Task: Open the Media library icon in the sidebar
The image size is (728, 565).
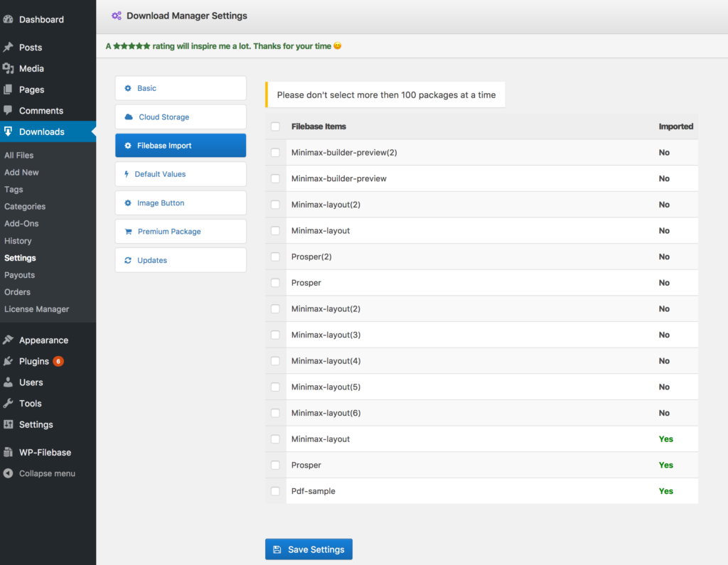Action: 9,68
